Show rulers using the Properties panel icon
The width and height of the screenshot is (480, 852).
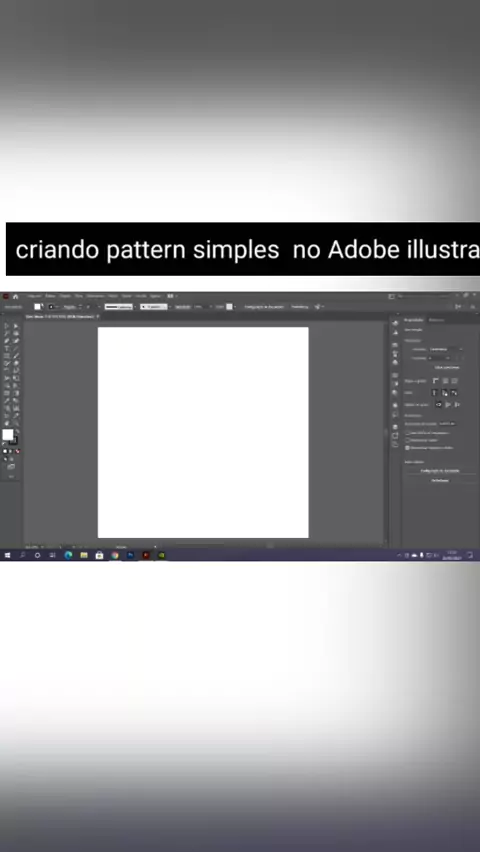click(436, 381)
